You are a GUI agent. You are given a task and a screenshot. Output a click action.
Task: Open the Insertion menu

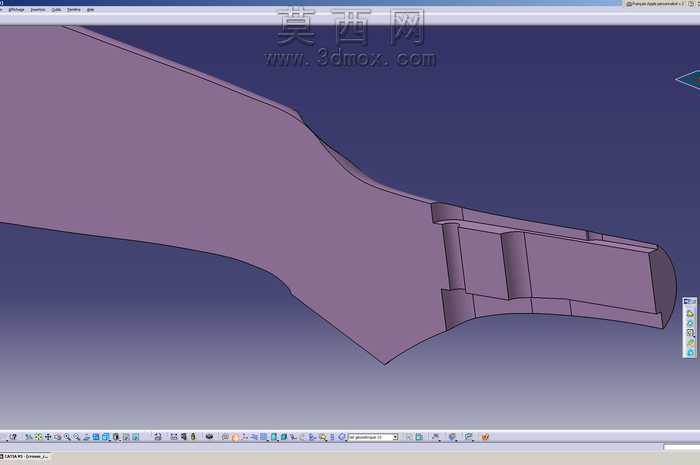pos(38,9)
